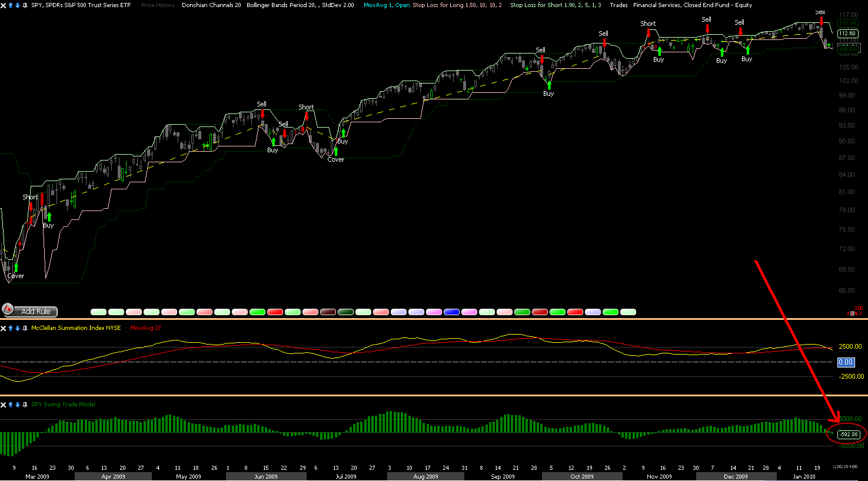Move McClellan Summation Index pane down
This screenshot has height=481, width=868.
pos(18,328)
